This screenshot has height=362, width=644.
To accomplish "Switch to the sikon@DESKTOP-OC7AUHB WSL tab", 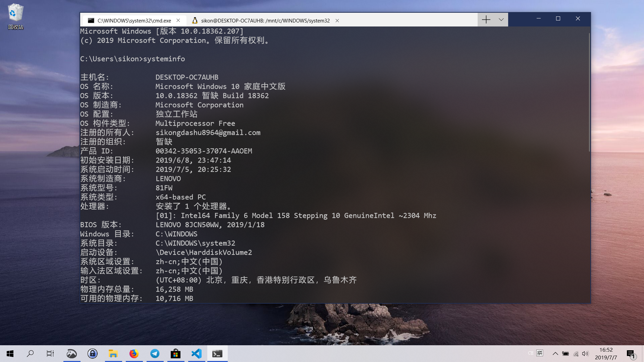I will 265,20.
